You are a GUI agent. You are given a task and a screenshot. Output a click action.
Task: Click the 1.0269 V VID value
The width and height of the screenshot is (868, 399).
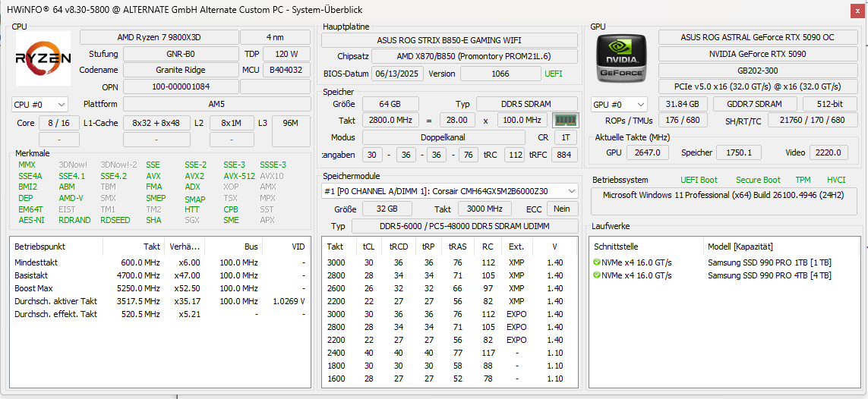289,301
